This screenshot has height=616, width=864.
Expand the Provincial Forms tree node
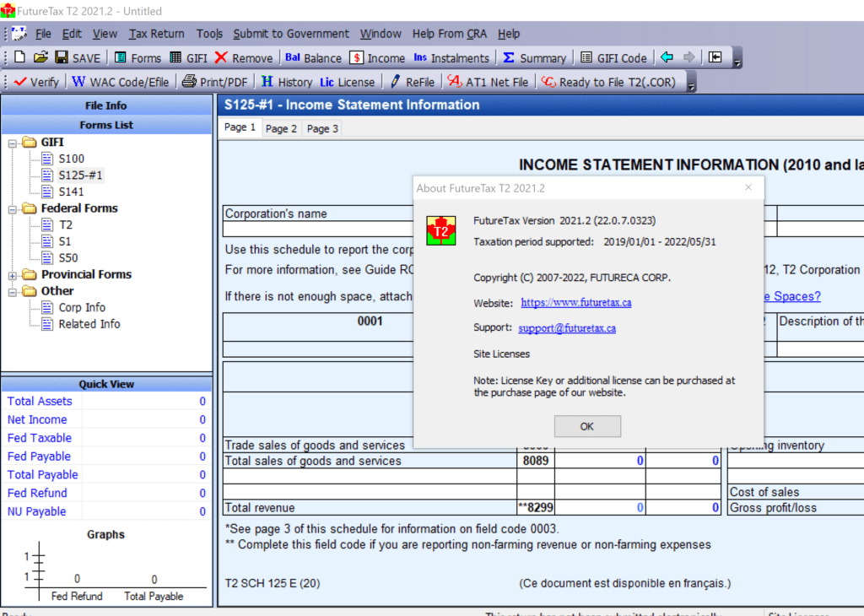click(x=13, y=275)
